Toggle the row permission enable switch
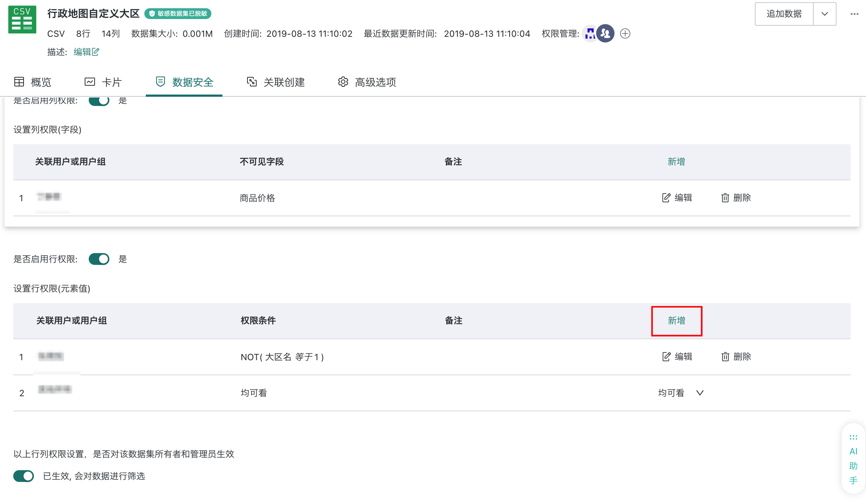Screen dimensions: 866x504 click(99, 259)
